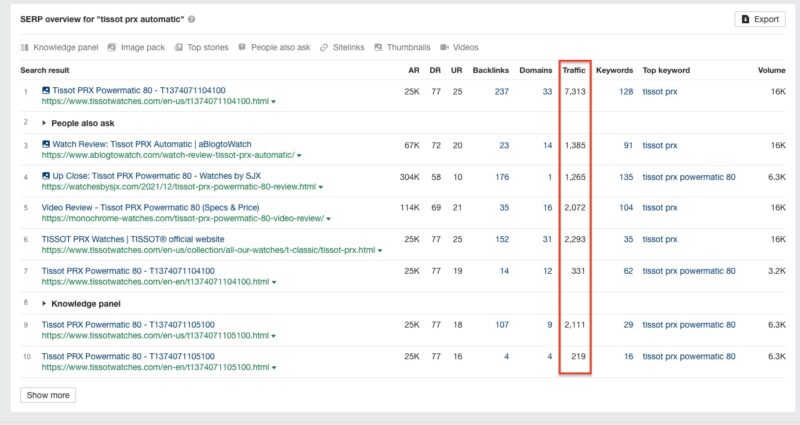The height and width of the screenshot is (425, 800).
Task: Click the Volume column header
Action: click(x=771, y=70)
